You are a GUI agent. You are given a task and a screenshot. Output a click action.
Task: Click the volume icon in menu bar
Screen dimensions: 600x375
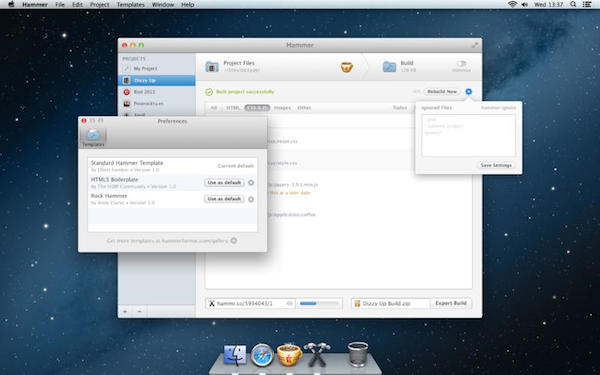pyautogui.click(x=525, y=4)
